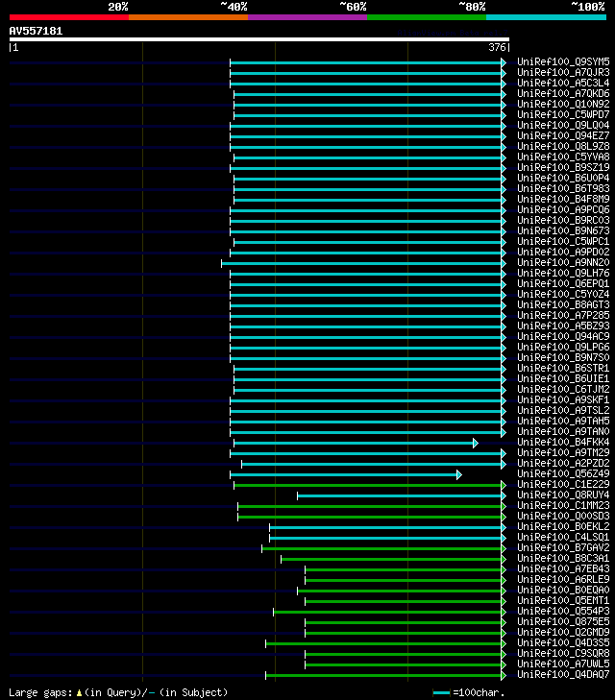Click label UniRef100_Q4DAQ7

click(x=563, y=674)
